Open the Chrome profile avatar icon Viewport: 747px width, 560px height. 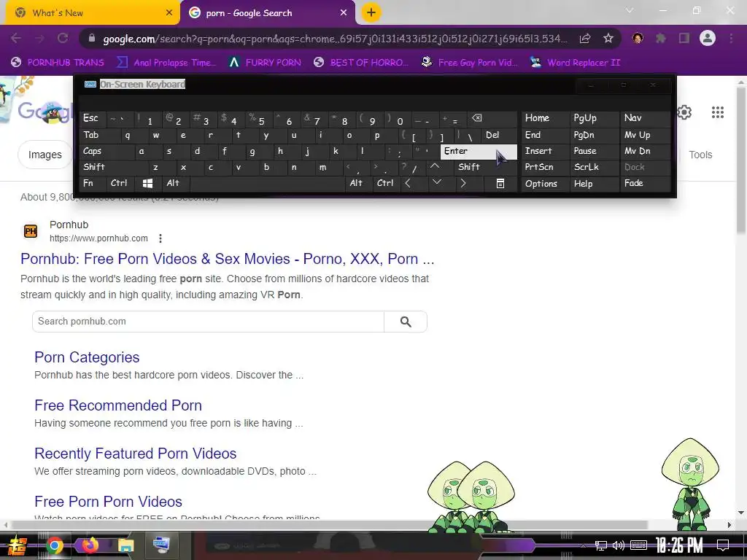708,38
